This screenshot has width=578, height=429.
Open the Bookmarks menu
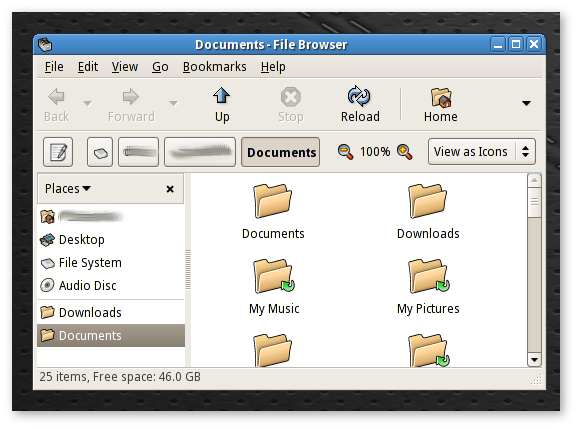point(215,67)
